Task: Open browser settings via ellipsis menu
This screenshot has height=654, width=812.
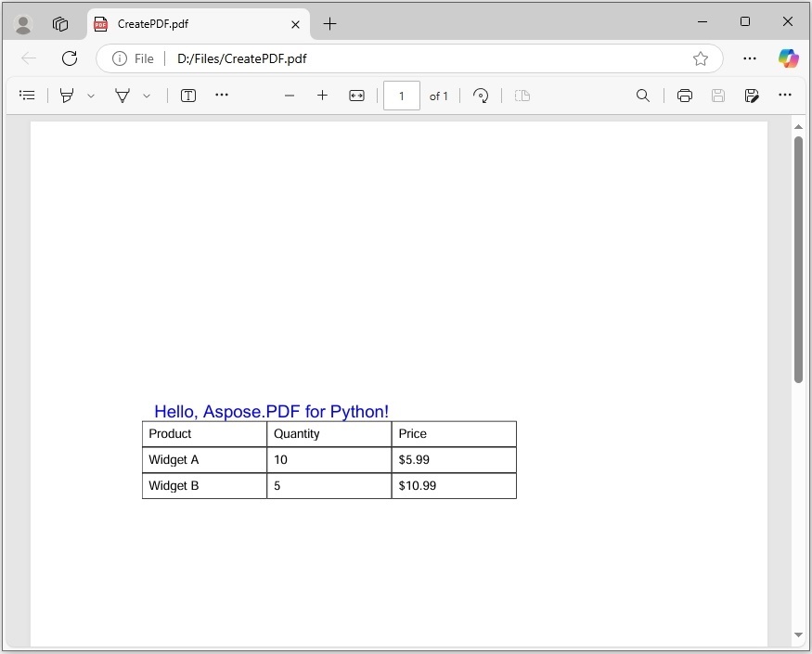Action: click(750, 58)
